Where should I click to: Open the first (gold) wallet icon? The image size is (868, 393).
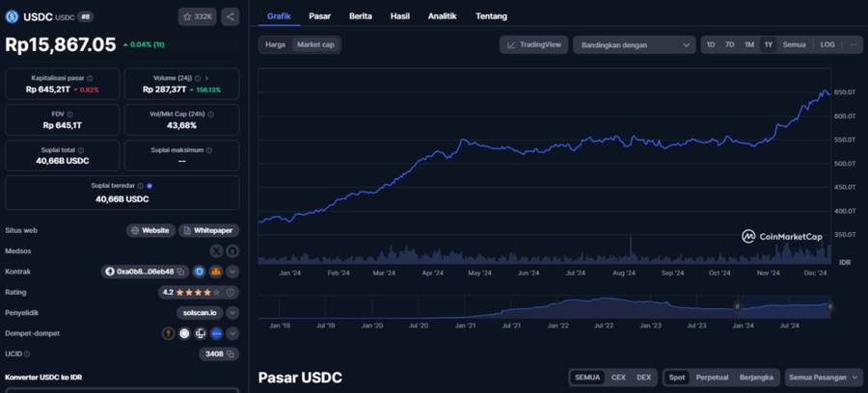[x=168, y=333]
